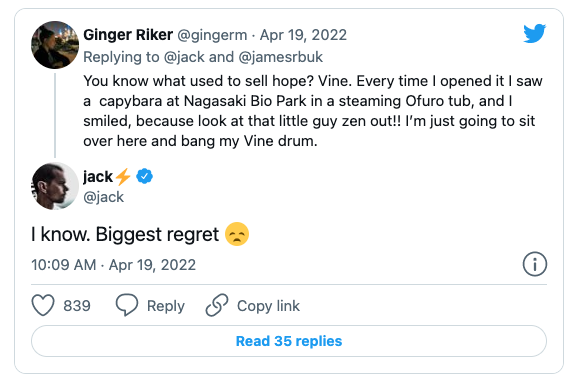Like the tweet with the heart icon

43,305
